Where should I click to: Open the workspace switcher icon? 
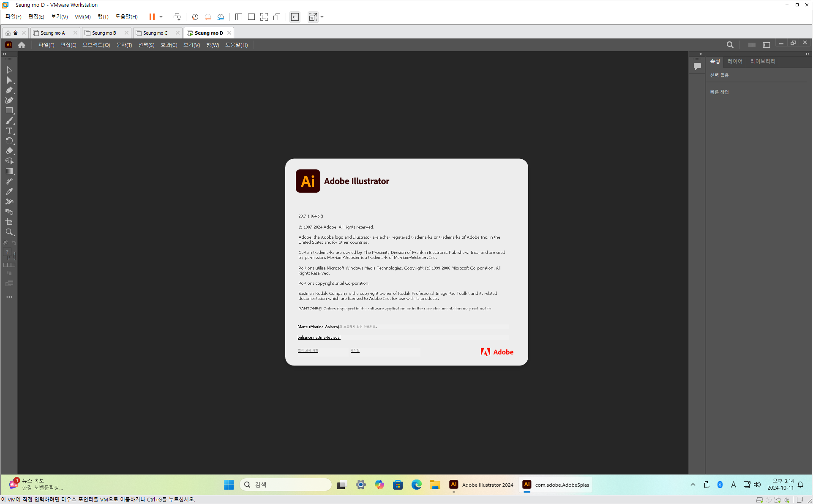pos(767,45)
